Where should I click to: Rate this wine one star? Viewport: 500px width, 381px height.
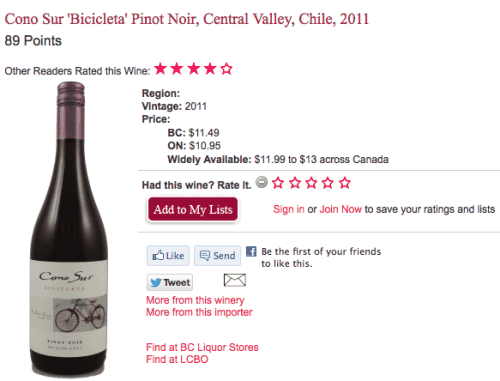pyautogui.click(x=278, y=183)
